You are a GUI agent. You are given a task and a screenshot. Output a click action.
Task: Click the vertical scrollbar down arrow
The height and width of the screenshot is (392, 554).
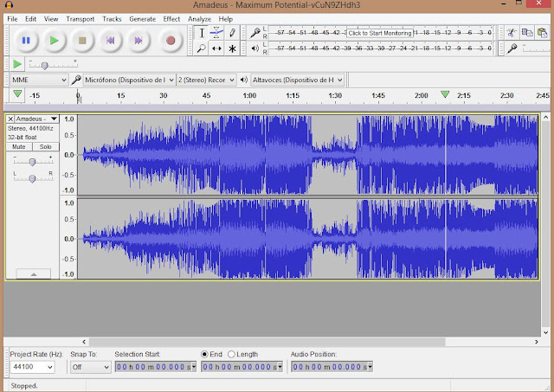(545, 332)
